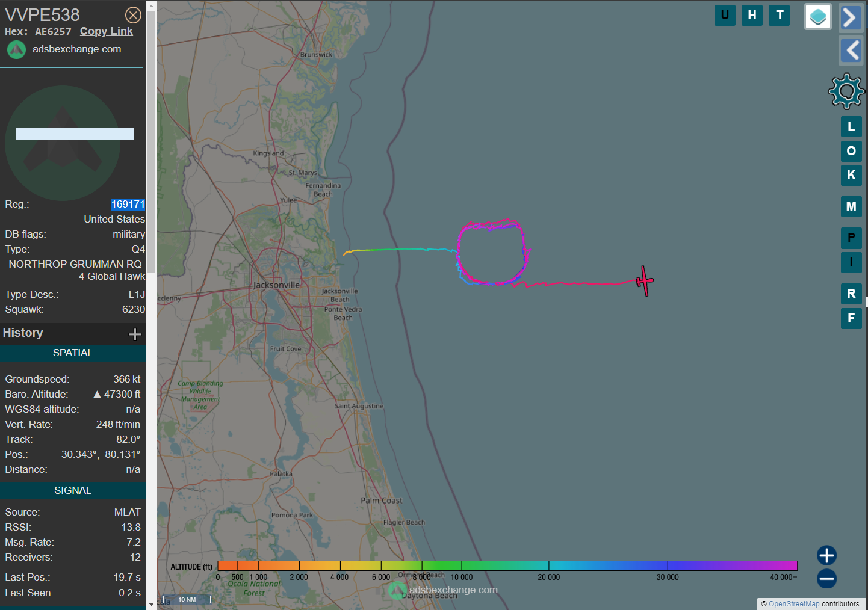
Task: Click the SIGNAL section header
Action: tap(73, 490)
